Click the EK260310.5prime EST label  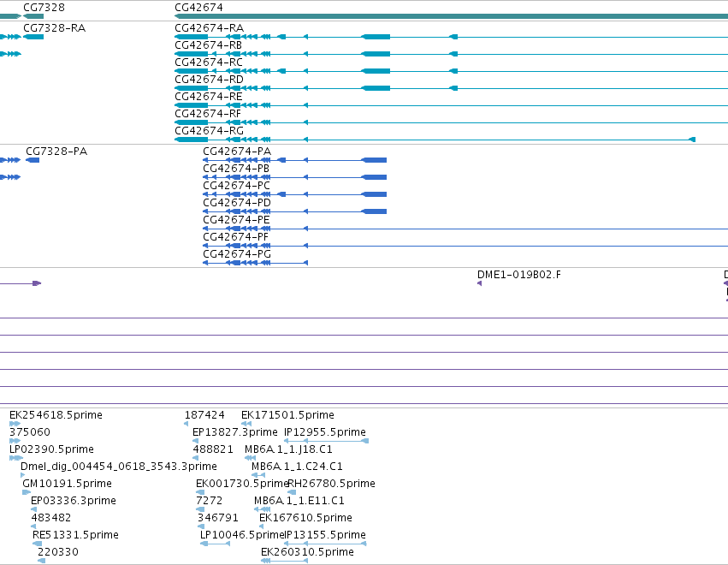[x=307, y=552]
